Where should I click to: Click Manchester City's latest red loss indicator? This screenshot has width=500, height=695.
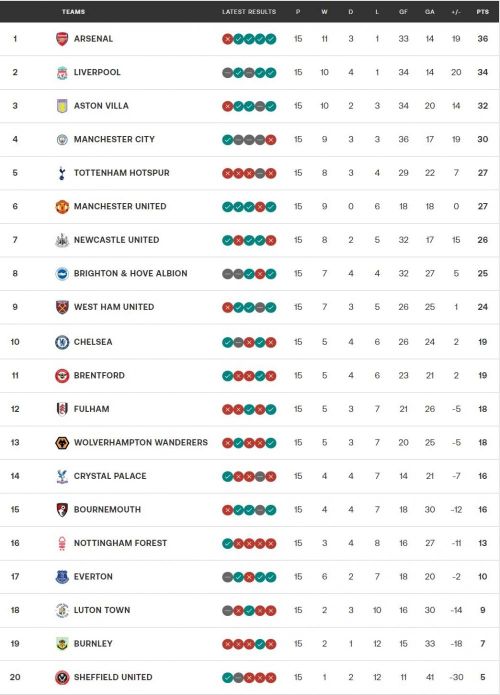(271, 140)
